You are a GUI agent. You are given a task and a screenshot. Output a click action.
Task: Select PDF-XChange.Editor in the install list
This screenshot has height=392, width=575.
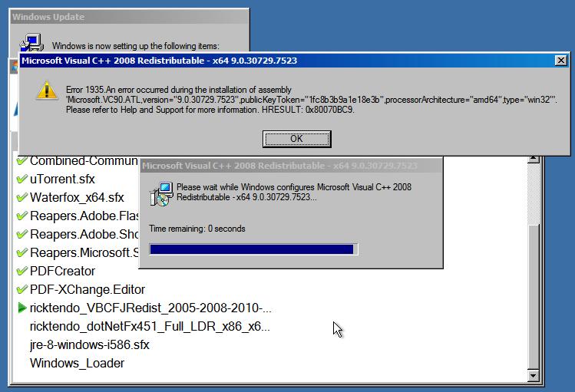(88, 289)
